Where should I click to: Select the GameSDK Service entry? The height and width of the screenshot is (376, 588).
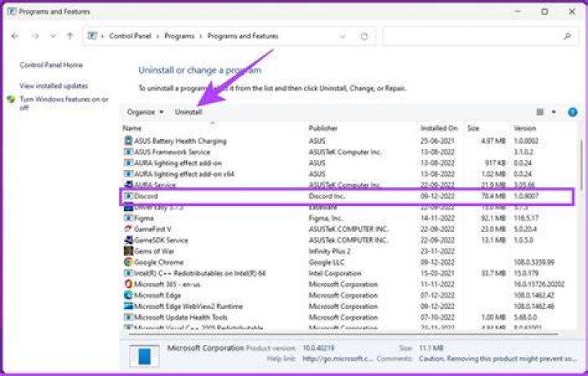[x=161, y=240]
